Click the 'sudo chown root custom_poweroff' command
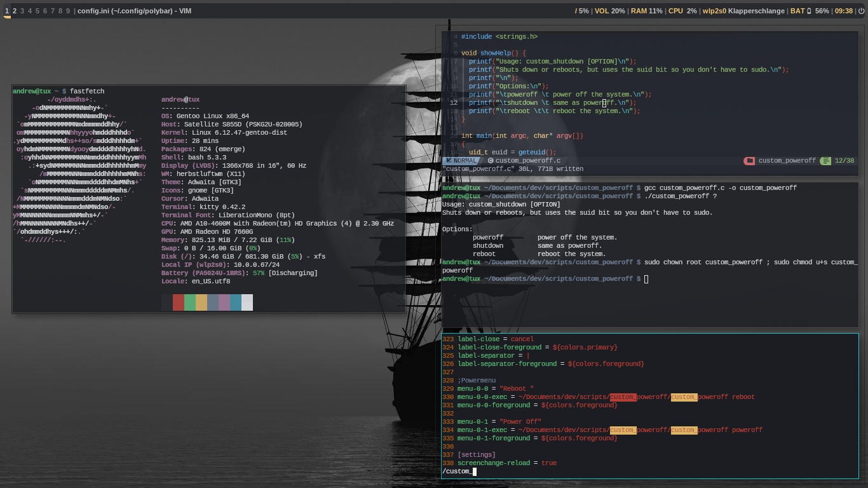Screen dimensions: 868x488 pyautogui.click(x=703, y=262)
